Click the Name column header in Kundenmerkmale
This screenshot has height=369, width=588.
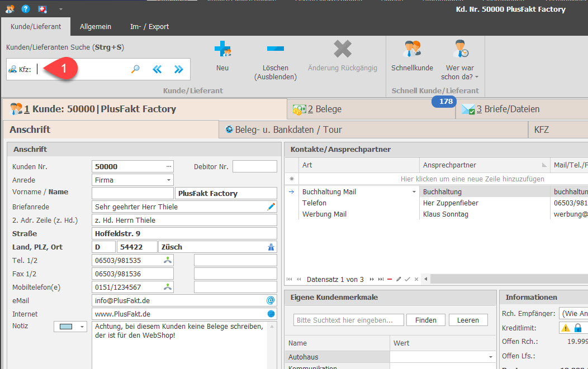pyautogui.click(x=338, y=343)
